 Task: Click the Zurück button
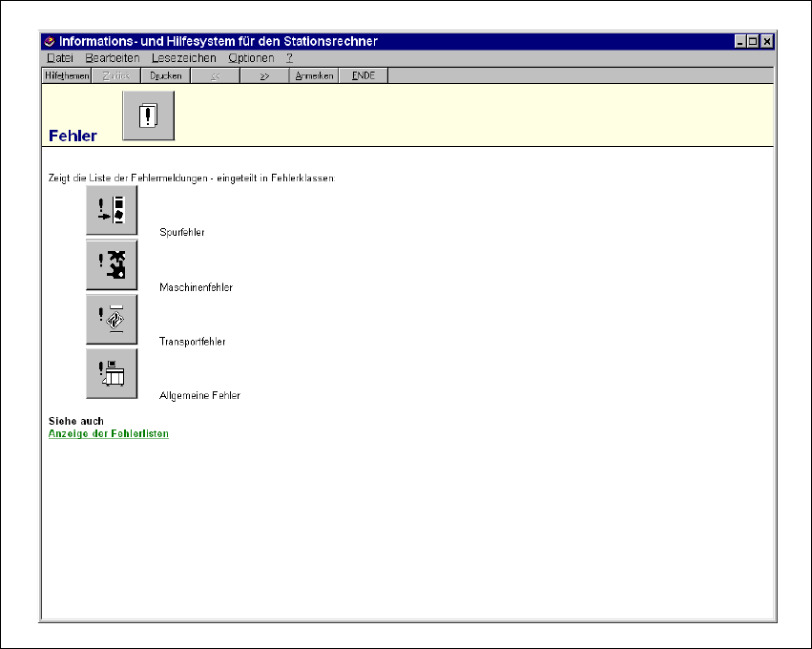pos(116,75)
